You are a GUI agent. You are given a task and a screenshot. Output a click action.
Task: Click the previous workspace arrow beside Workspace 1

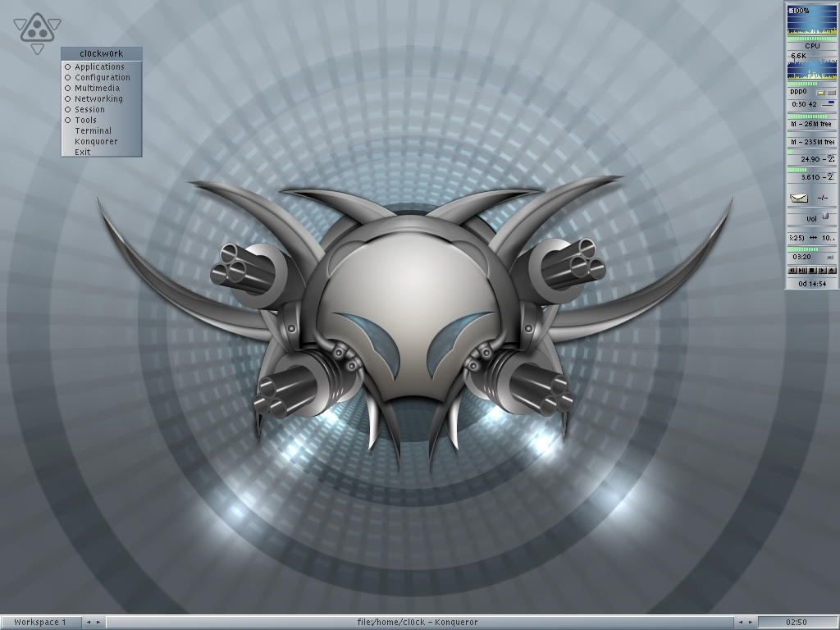coord(89,623)
